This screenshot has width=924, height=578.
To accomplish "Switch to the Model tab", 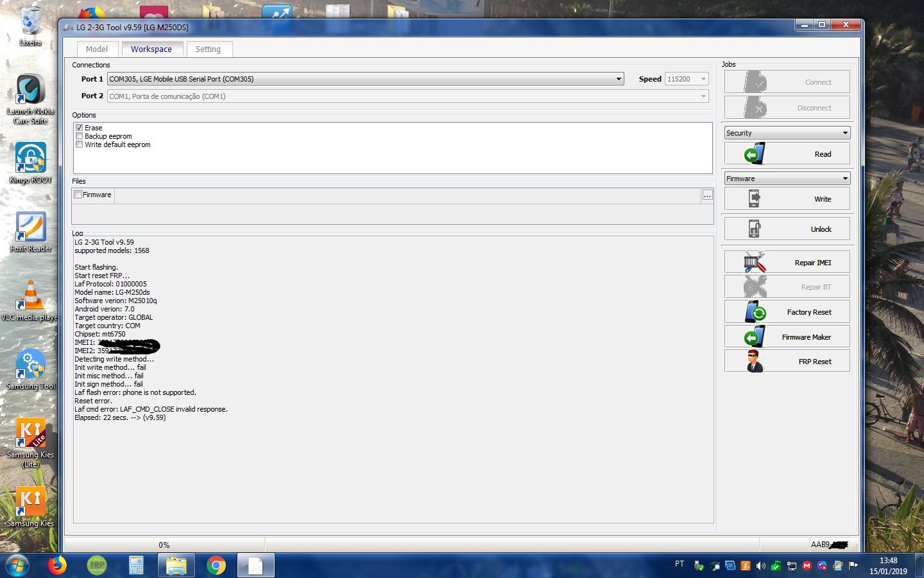I will click(97, 49).
